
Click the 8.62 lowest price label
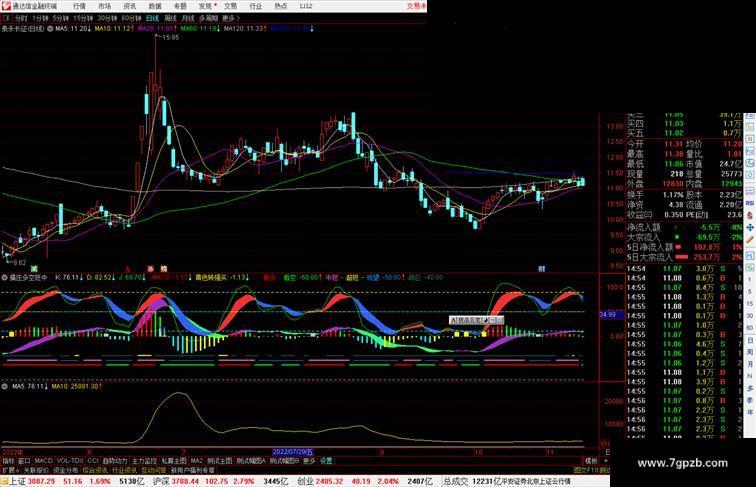point(19,263)
